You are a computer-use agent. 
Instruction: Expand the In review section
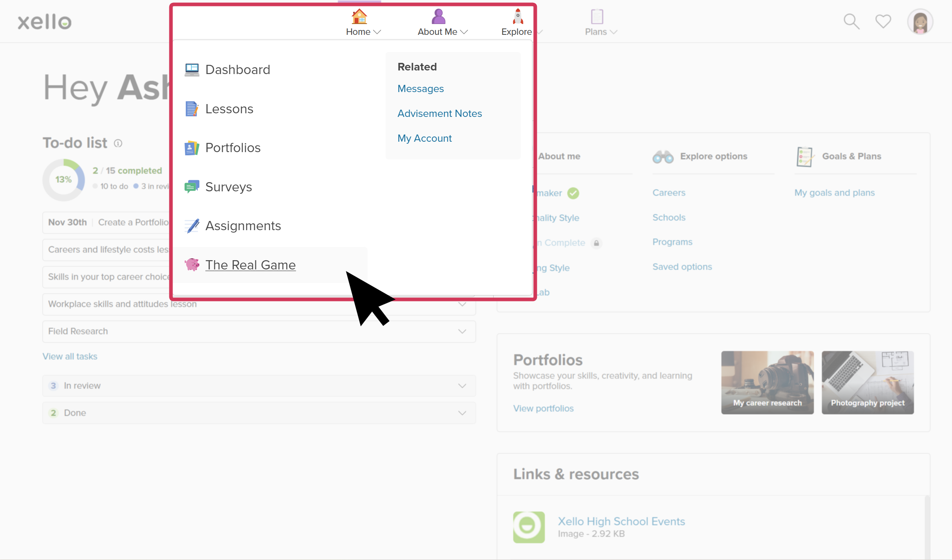462,385
